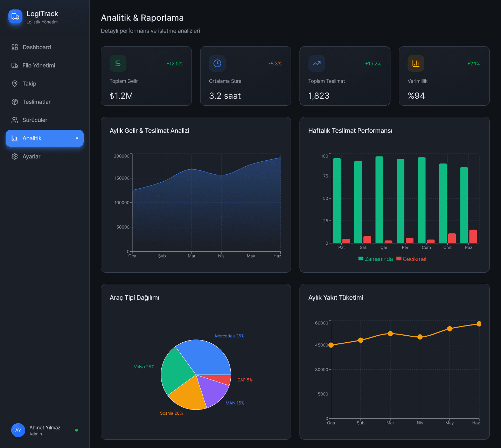The width and height of the screenshot is (501, 448).
Task: Click the Dashboard grid icon in sidebar
Action: [x=15, y=47]
